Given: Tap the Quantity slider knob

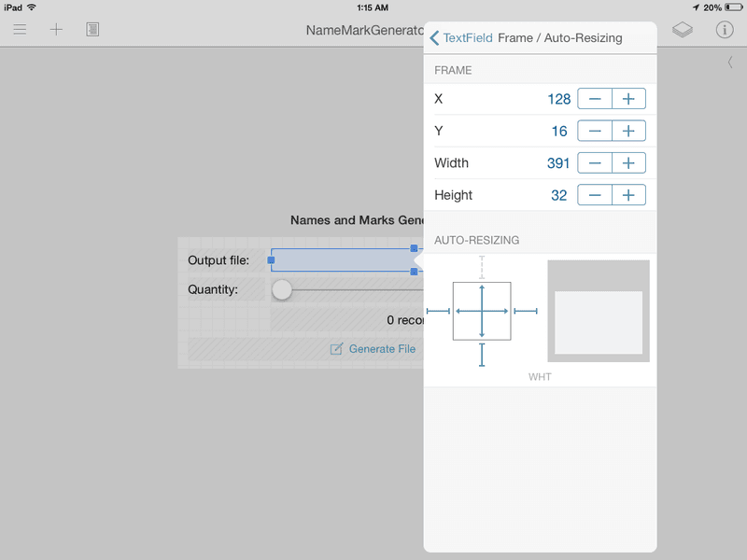Looking at the screenshot, I should pyautogui.click(x=282, y=289).
